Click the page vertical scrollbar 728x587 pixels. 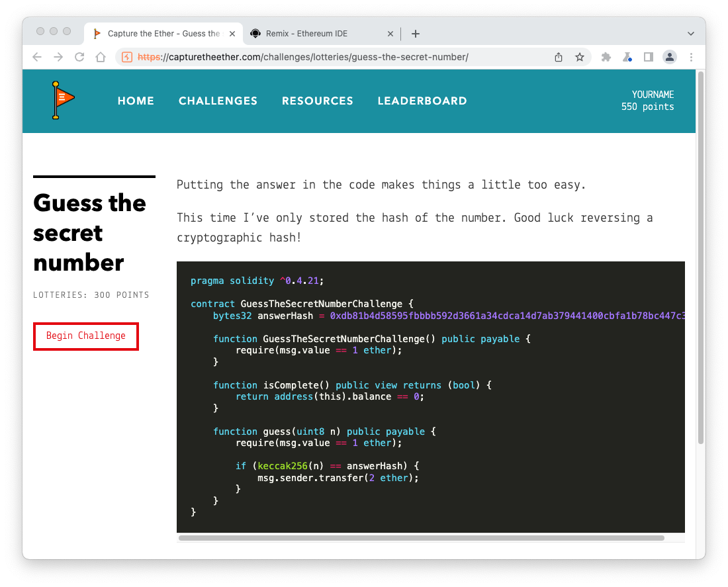tap(701, 257)
